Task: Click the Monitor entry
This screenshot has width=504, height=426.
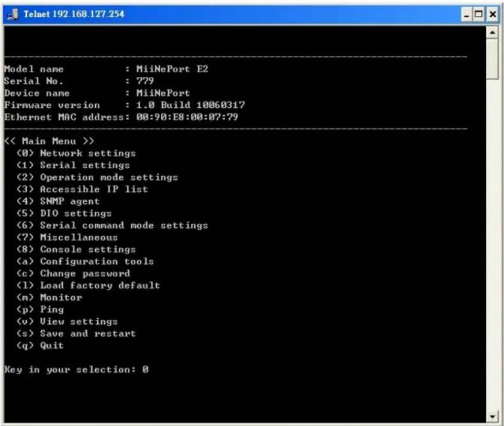Action: tap(49, 297)
